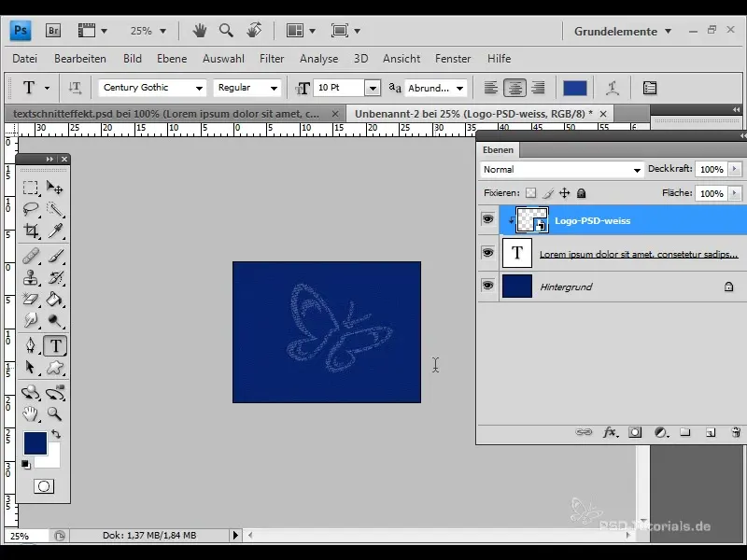747x560 pixels.
Task: Select the Brush tool
Action: point(55,256)
